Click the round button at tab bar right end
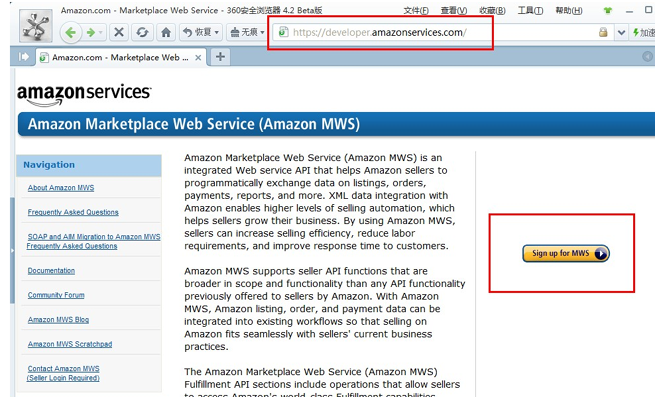The image size is (655, 397). pyautogui.click(x=648, y=56)
